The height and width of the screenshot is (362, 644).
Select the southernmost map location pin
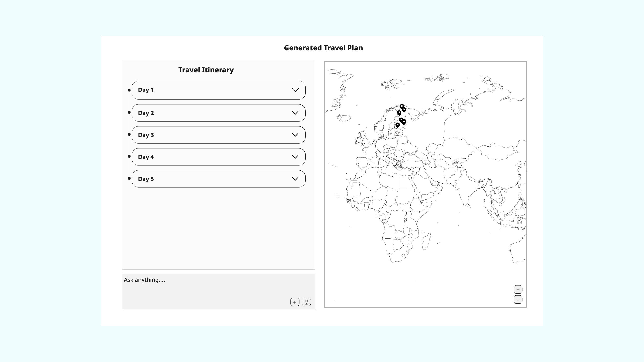tap(397, 125)
